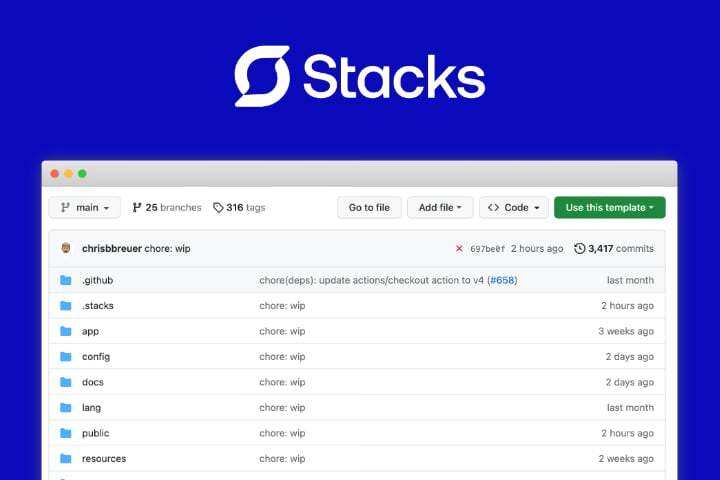Click the config folder icon
This screenshot has width=720, height=480.
point(66,357)
